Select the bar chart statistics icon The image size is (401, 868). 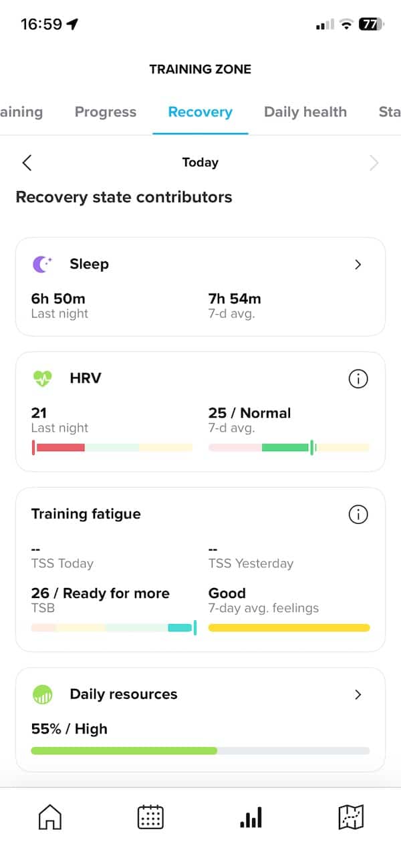[251, 817]
